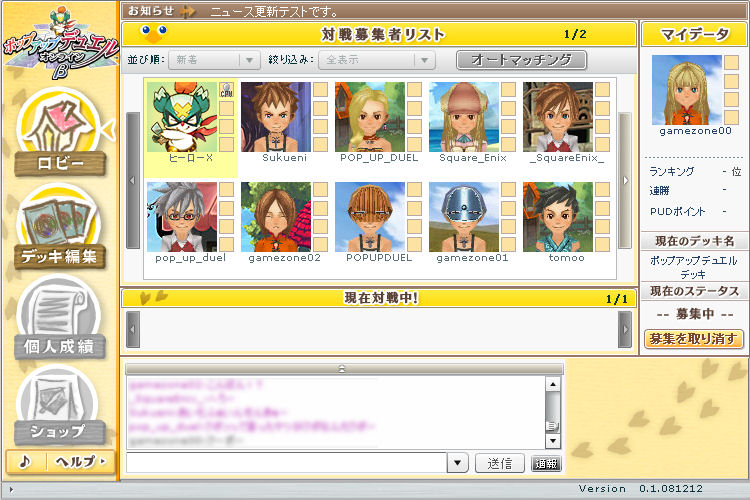Image resolution: width=750 pixels, height=500 pixels.
Task: Click the blue bird mascot icon
Action: click(153, 34)
